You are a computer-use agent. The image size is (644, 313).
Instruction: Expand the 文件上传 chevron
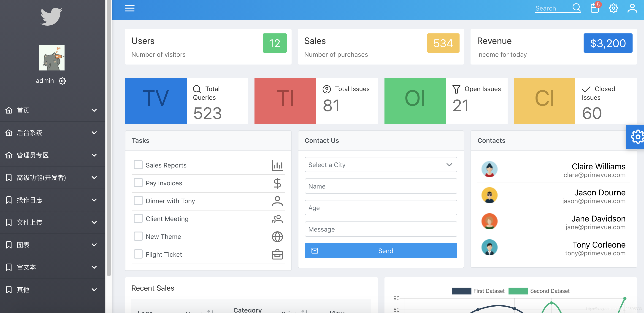coord(94,222)
